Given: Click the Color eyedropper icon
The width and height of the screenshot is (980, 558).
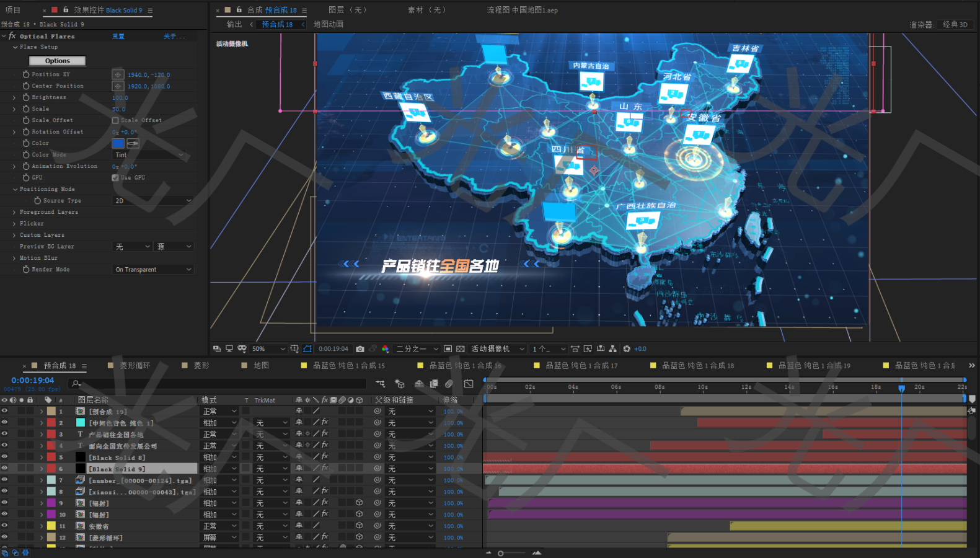Looking at the screenshot, I should (133, 143).
